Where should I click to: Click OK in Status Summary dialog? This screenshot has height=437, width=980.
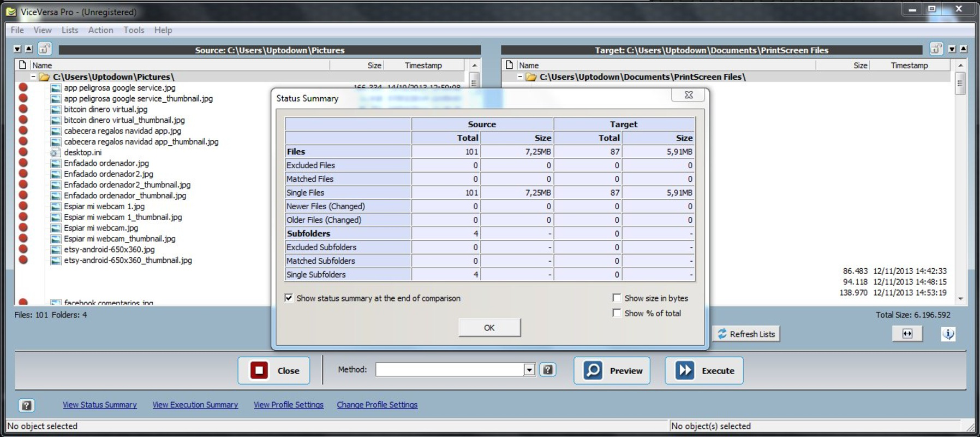tap(489, 328)
